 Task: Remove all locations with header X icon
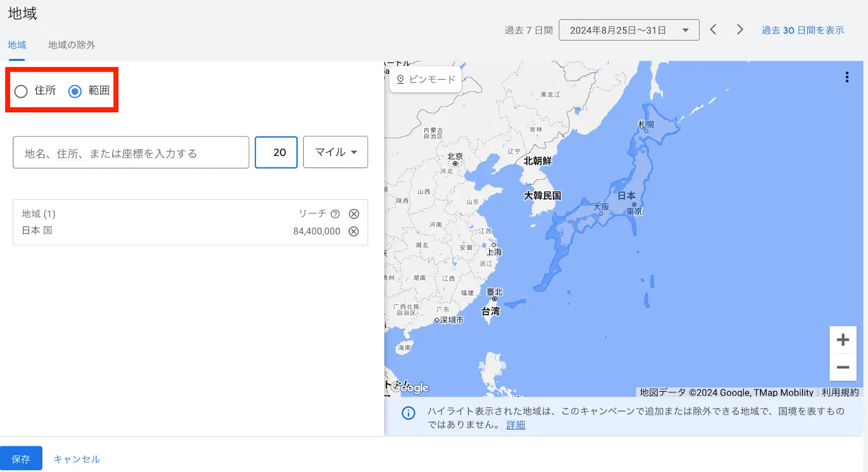[x=354, y=214]
